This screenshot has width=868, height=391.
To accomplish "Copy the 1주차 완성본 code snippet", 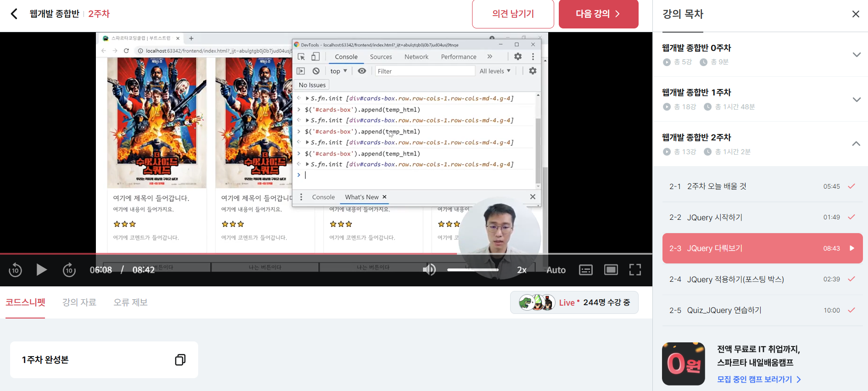I will point(180,360).
